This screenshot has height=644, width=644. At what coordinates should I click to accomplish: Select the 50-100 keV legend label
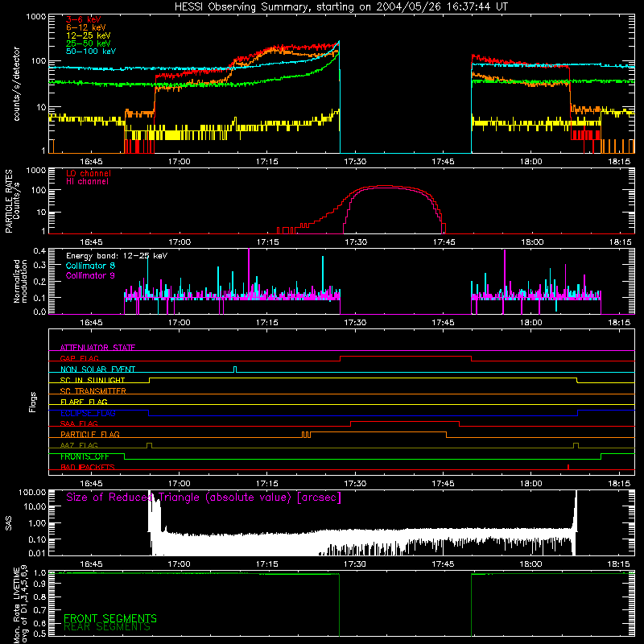pos(91,52)
